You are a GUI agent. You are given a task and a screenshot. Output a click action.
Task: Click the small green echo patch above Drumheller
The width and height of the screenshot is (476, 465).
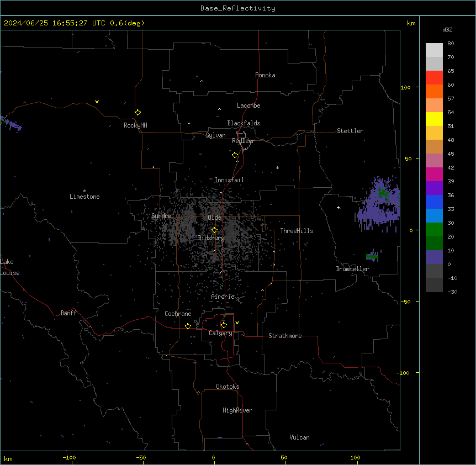(373, 256)
